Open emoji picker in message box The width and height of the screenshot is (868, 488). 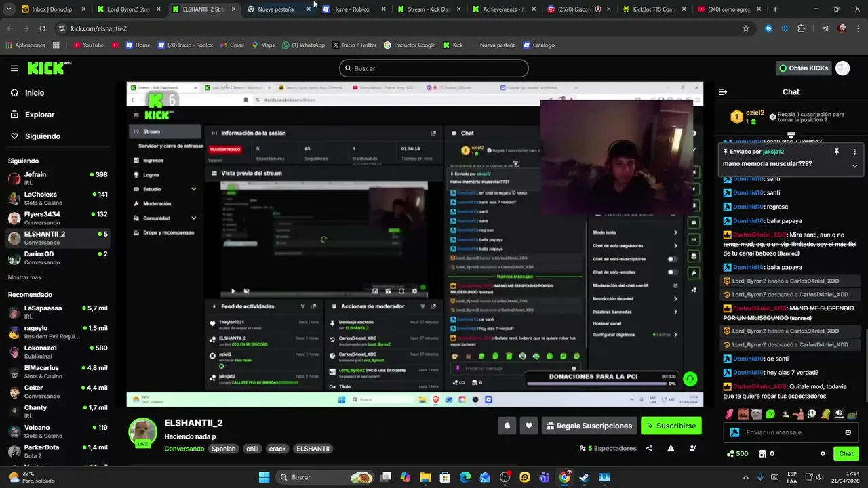click(848, 432)
